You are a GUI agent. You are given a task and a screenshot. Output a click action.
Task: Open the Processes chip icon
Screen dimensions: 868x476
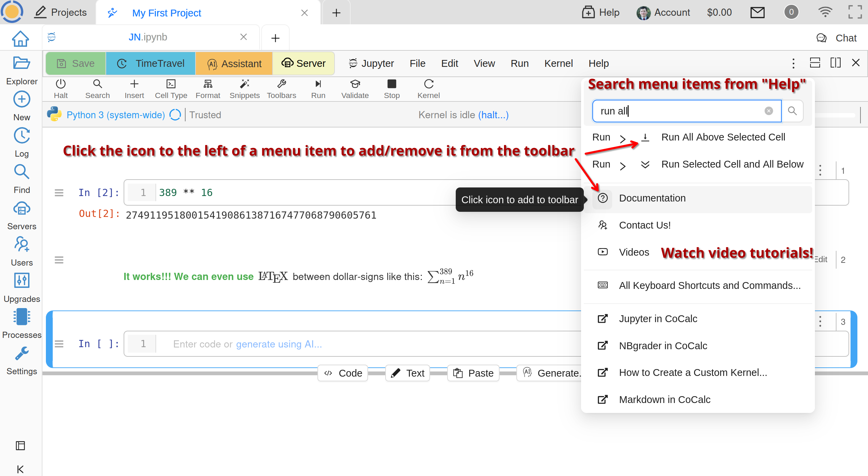[22, 317]
